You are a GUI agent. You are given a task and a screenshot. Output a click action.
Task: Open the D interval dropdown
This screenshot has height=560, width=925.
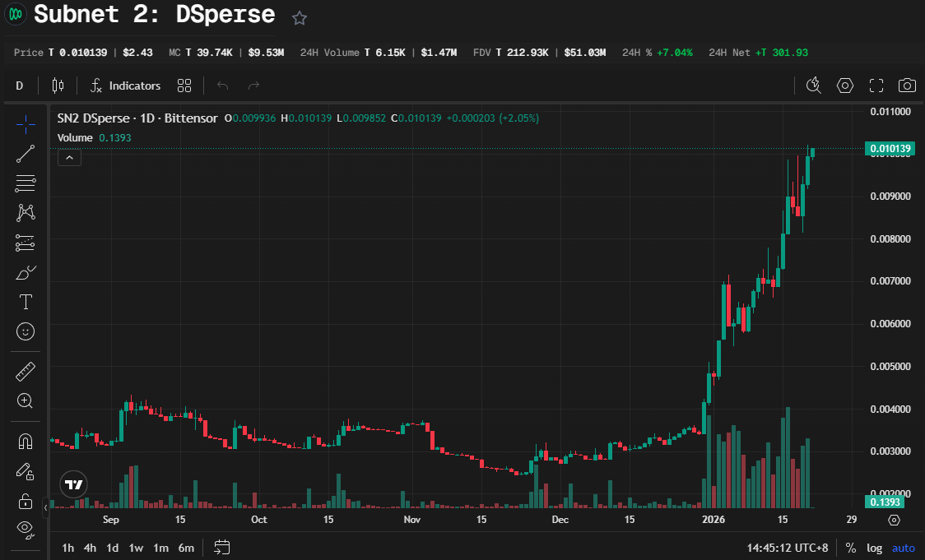19,85
